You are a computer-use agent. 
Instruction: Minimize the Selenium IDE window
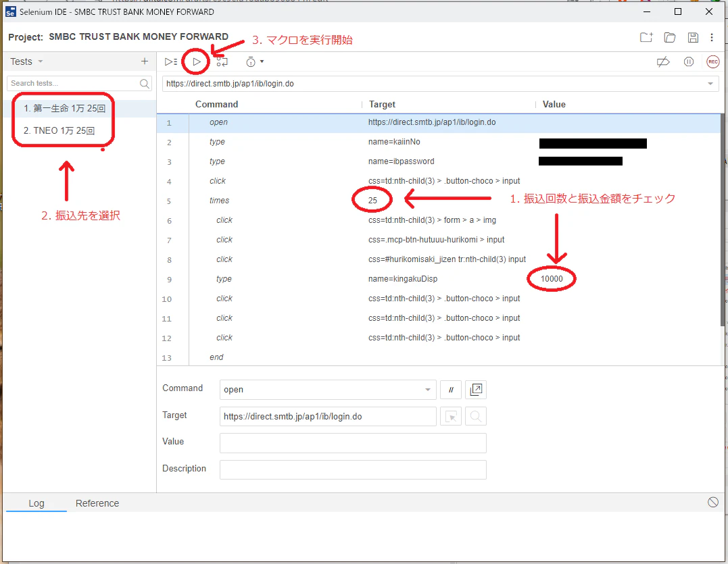(x=647, y=11)
